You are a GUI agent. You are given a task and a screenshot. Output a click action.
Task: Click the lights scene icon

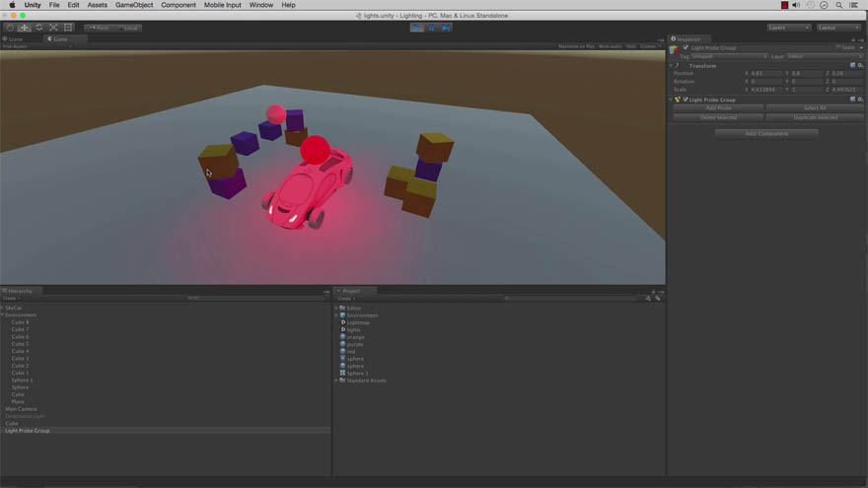point(342,329)
